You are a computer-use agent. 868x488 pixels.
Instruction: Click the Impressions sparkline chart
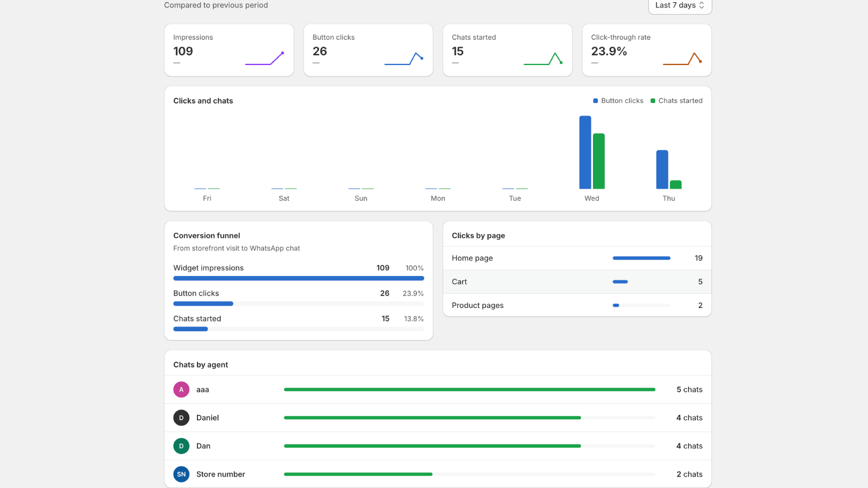265,58
